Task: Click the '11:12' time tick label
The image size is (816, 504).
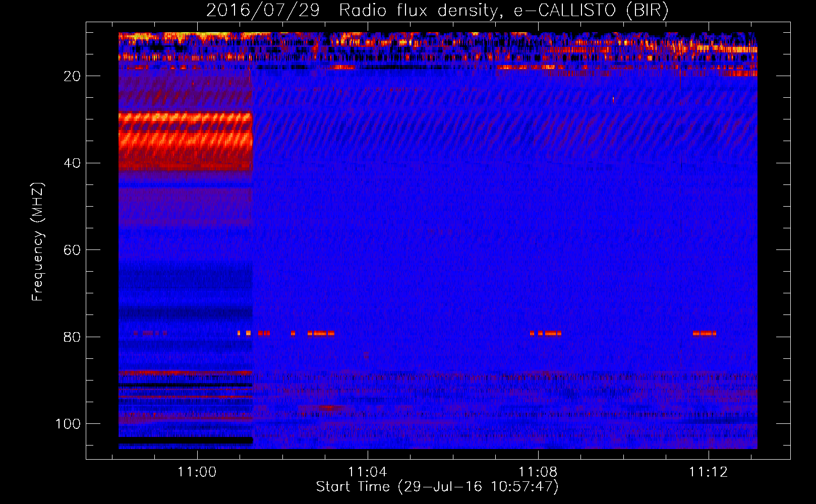Action: tap(709, 472)
